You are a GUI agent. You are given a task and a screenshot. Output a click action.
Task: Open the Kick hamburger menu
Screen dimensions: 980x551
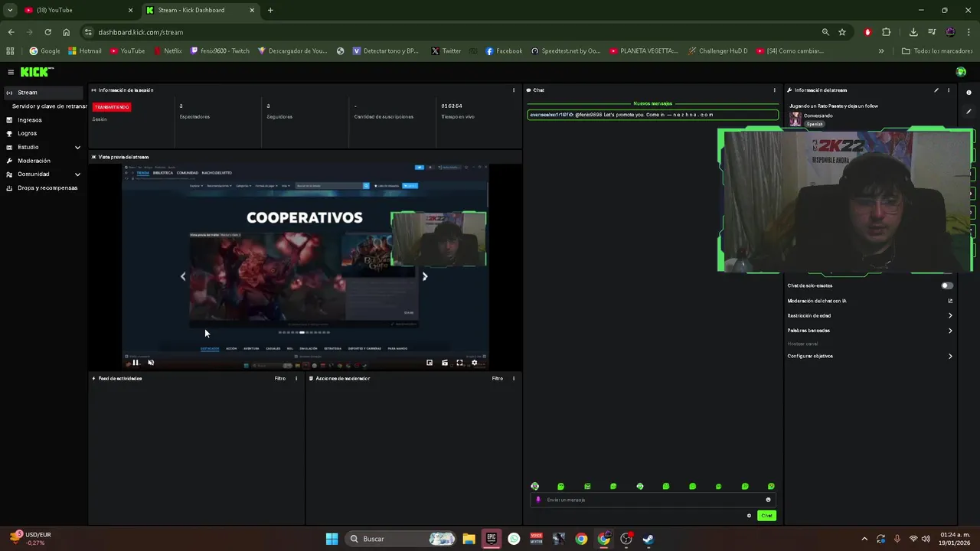coord(11,72)
